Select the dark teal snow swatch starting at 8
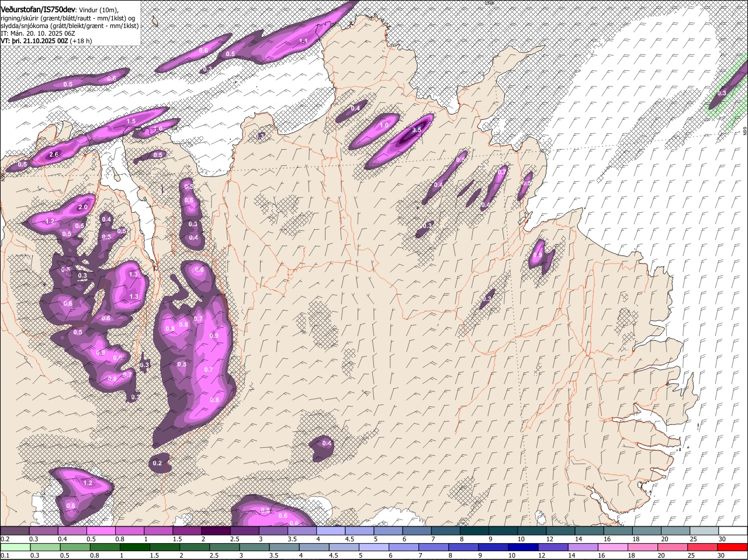 pos(474,531)
